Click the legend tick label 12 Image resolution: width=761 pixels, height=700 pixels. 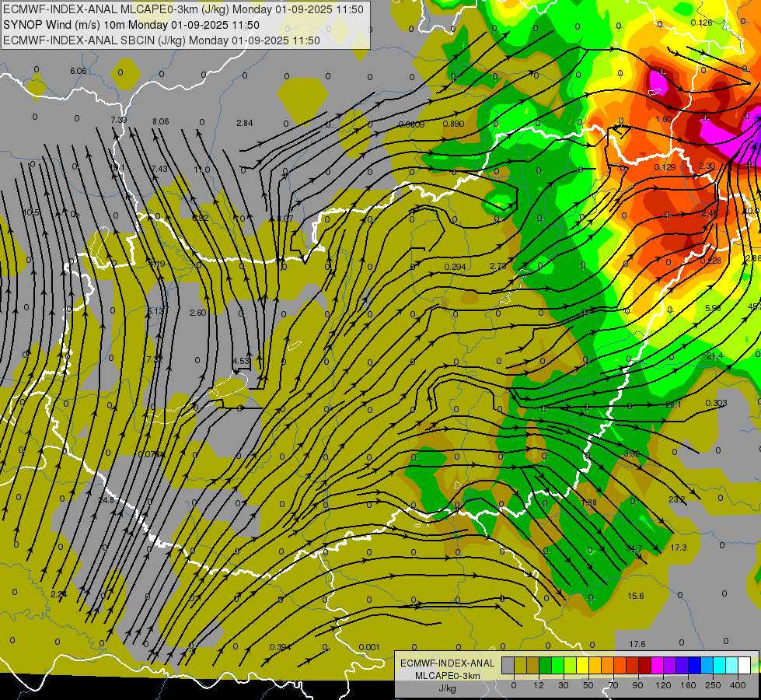click(539, 685)
